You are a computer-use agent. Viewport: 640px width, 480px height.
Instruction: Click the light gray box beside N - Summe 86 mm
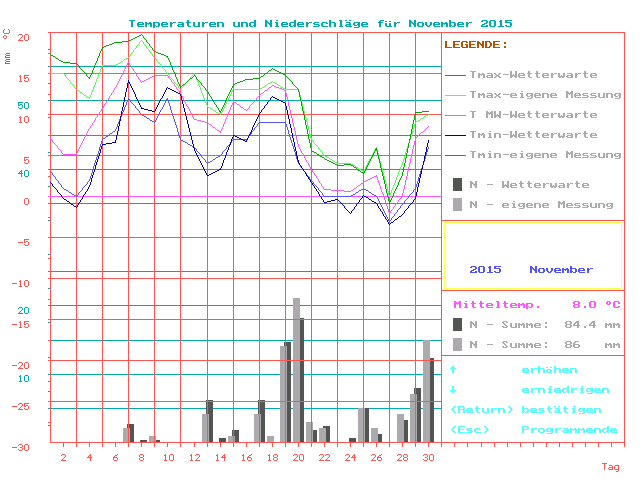coord(458,344)
